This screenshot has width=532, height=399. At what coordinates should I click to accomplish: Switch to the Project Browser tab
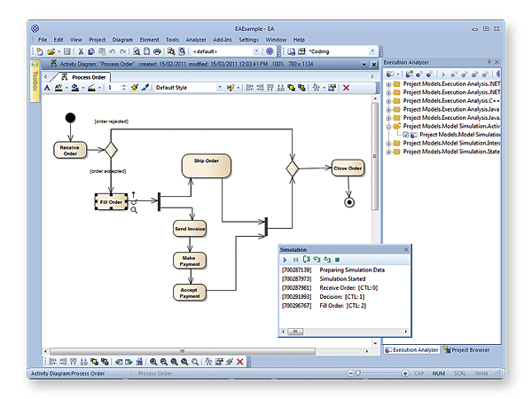[x=470, y=349]
